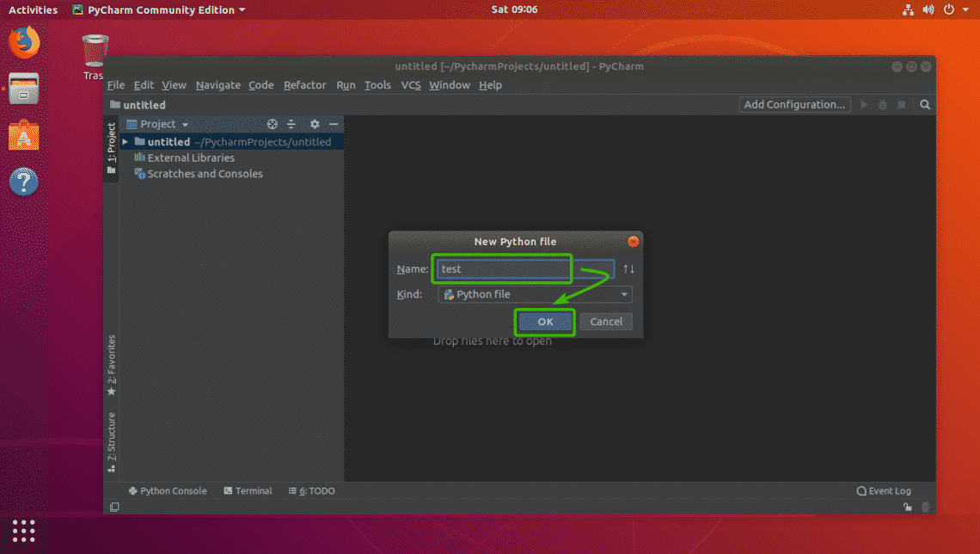The image size is (980, 554).
Task: Click untitled breadcrumb in navigation bar
Action: (x=138, y=104)
